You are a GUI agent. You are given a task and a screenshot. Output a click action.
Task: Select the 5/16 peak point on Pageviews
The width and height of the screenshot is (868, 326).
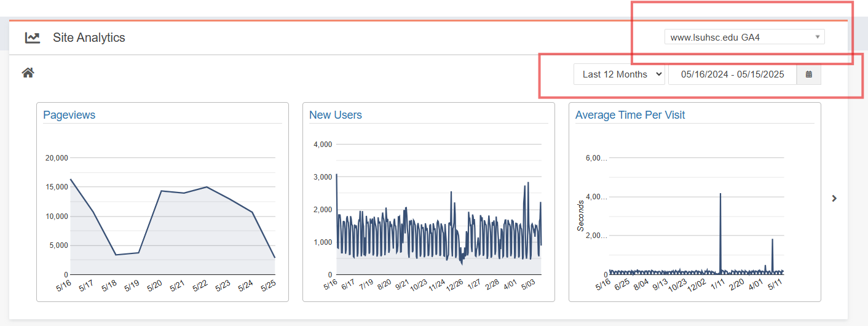point(71,180)
